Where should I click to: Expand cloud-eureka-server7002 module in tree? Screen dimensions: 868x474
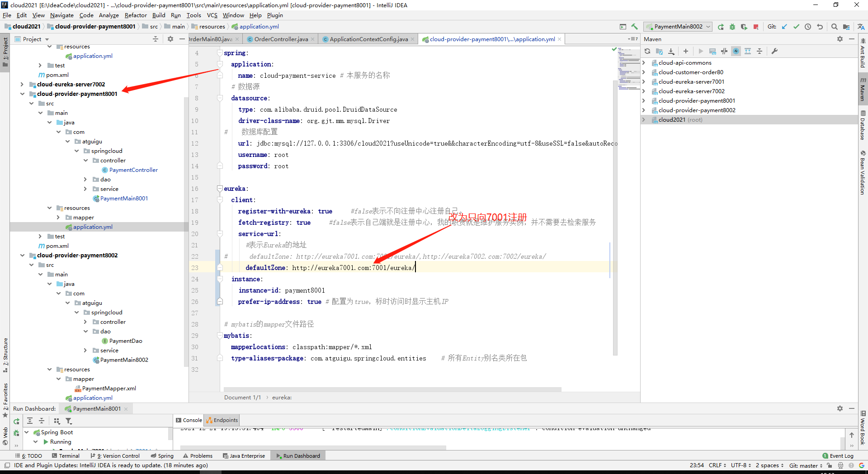(22, 85)
